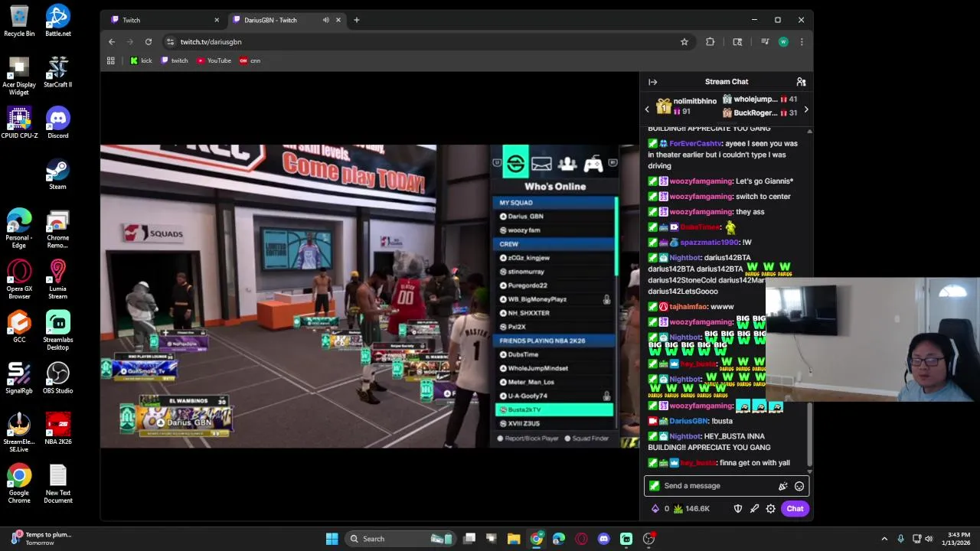980x551 pixels.
Task: Open OBS Studio desktop shortcut
Action: 58,378
